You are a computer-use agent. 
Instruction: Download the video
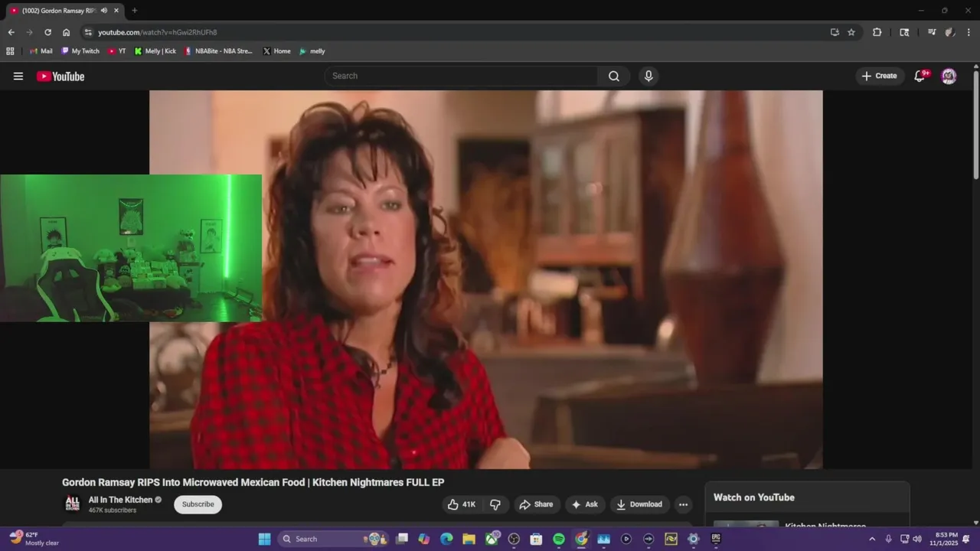tap(639, 504)
